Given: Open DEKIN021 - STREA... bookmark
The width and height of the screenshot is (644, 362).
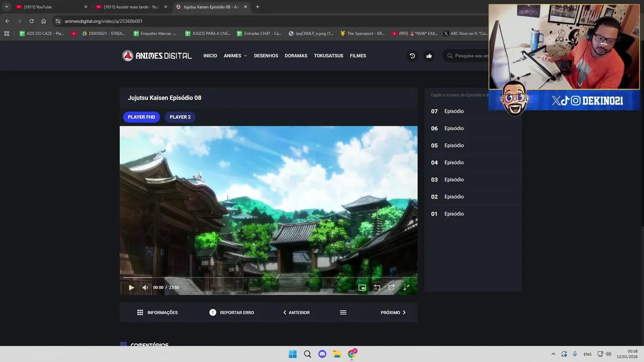Looking at the screenshot, I should click(x=104, y=34).
